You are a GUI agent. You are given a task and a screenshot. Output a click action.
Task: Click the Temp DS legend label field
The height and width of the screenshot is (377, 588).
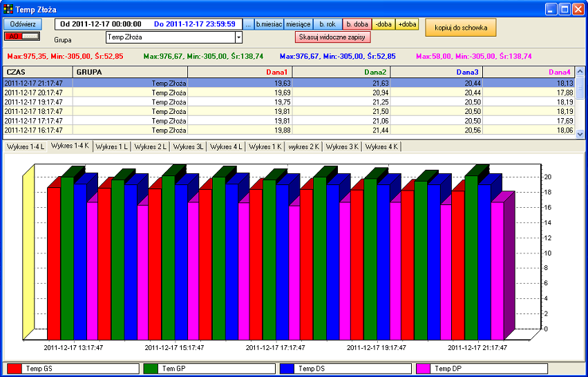[352, 369]
